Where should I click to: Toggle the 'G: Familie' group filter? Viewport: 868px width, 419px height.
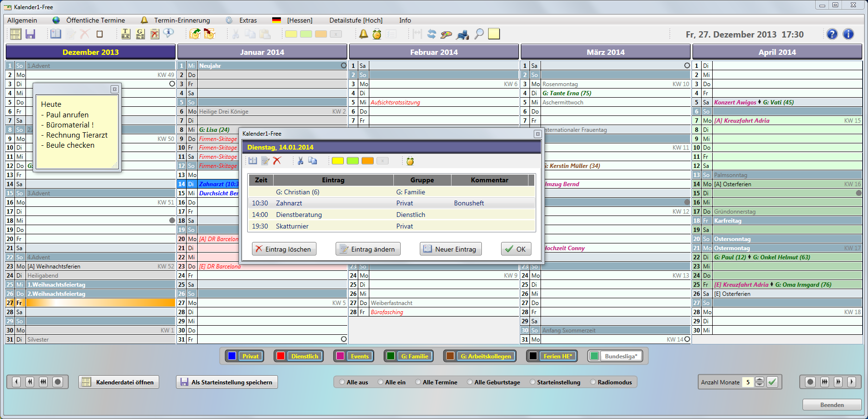(409, 356)
